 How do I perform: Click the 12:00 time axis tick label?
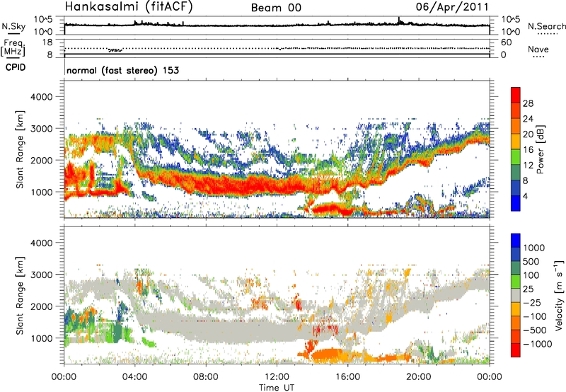coord(277,377)
